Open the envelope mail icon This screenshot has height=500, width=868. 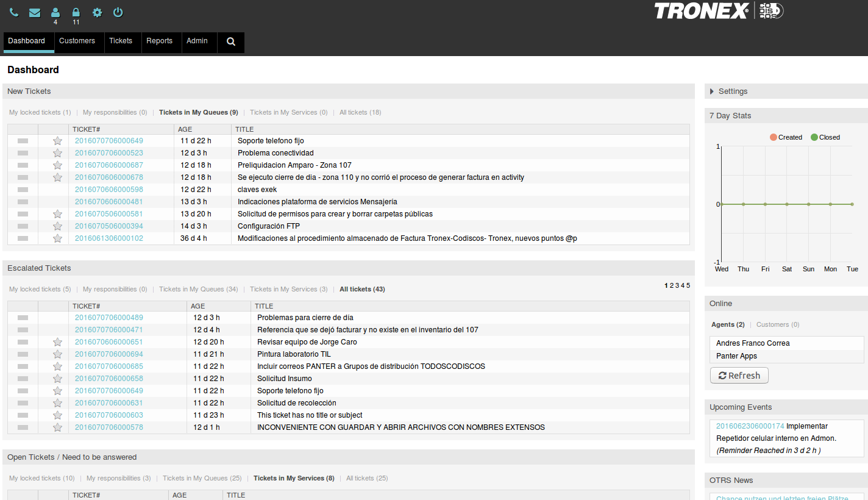tap(35, 12)
